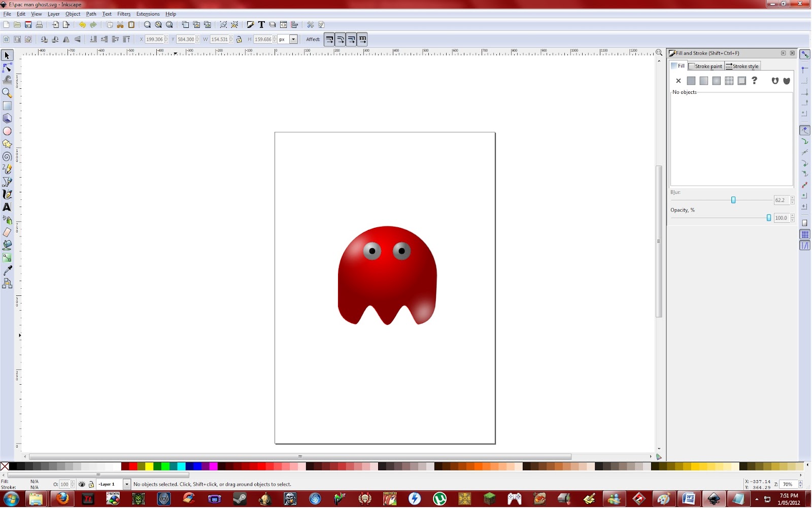Increase the X coordinate stepper
This screenshot has height=508, width=812.
pos(166,37)
